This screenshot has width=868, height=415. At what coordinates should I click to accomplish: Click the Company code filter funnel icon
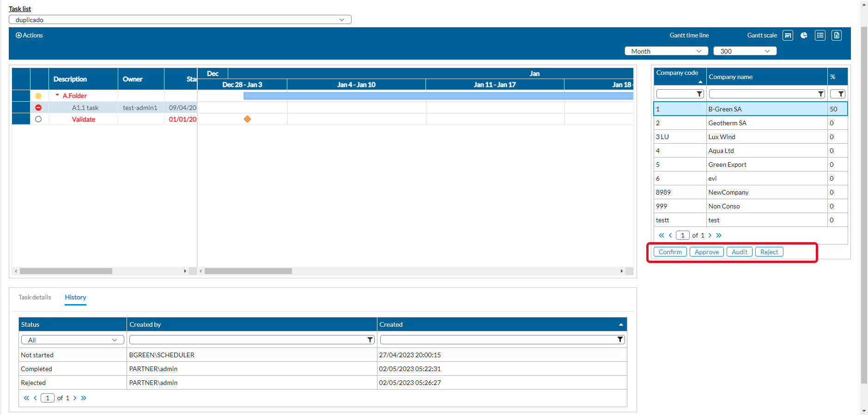699,94
